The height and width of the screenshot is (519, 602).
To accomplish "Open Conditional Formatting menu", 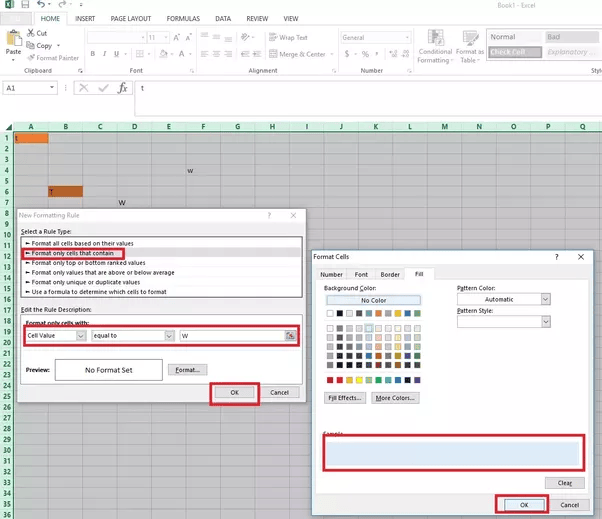I will click(x=435, y=46).
